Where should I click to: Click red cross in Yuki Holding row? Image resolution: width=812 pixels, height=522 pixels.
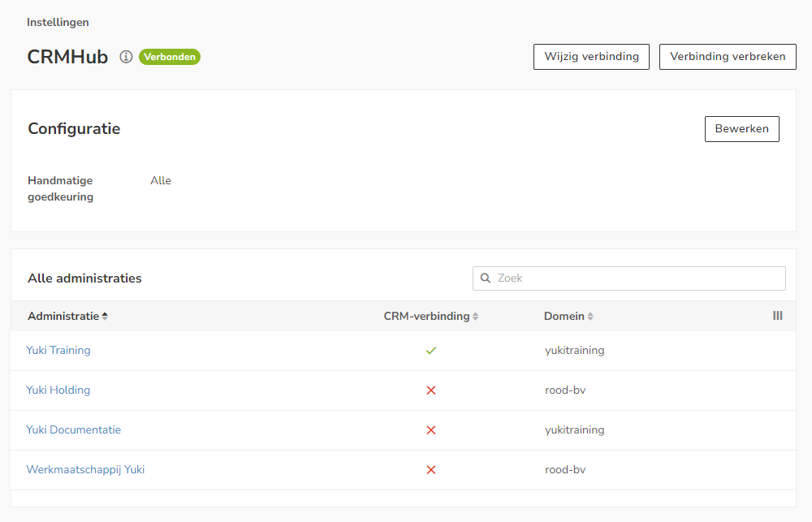(431, 390)
